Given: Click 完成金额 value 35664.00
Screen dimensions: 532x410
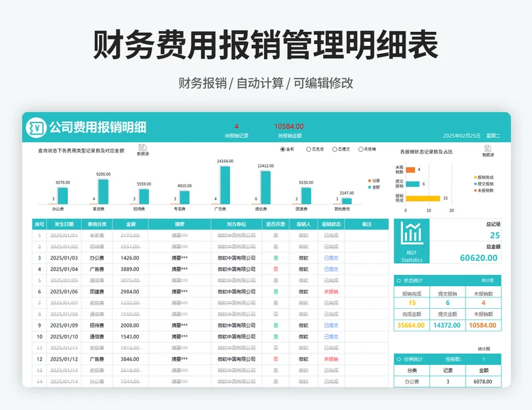Looking at the screenshot, I should pyautogui.click(x=411, y=325).
